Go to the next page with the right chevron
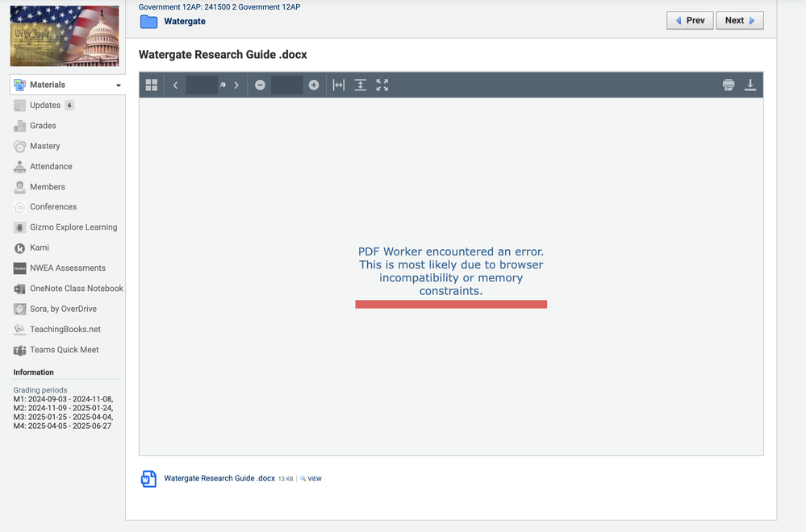The height and width of the screenshot is (532, 806). click(x=236, y=85)
